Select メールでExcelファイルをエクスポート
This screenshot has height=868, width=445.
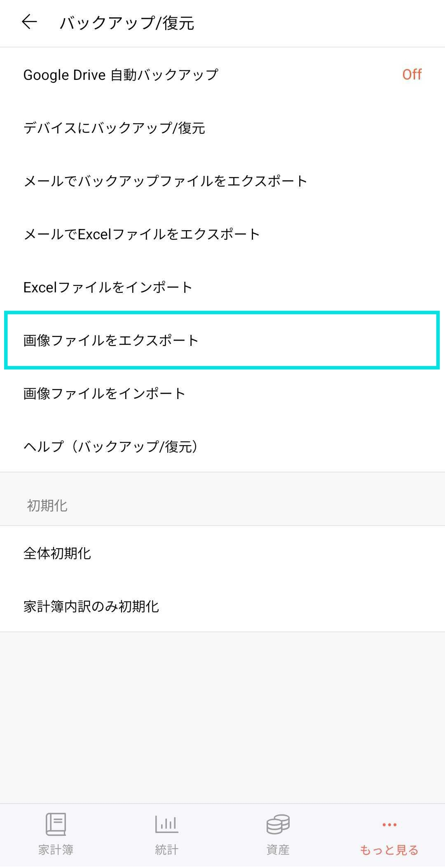142,234
